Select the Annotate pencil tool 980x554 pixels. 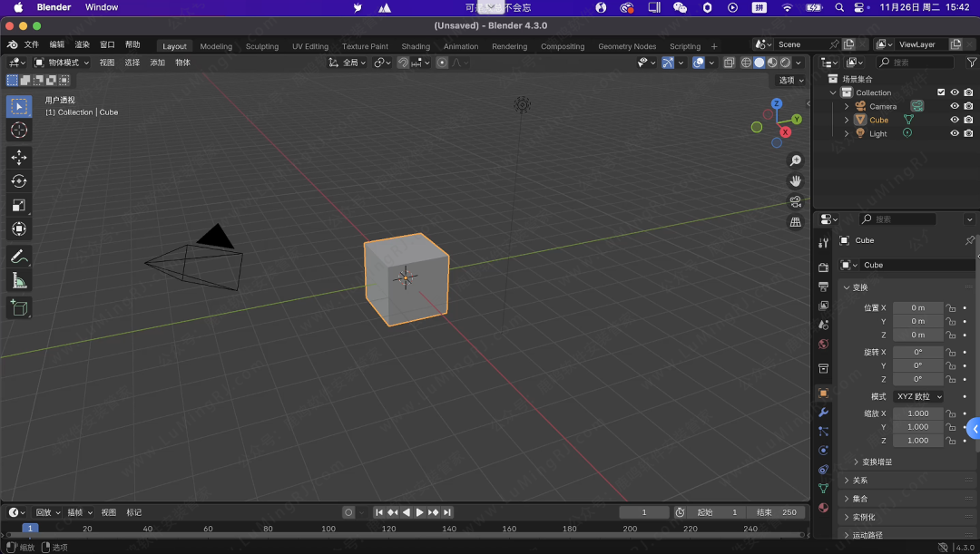point(19,258)
